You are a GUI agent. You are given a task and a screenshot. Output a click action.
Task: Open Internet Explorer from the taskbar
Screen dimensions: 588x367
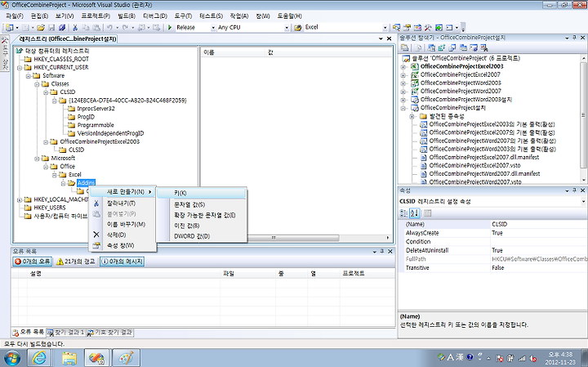coord(40,358)
